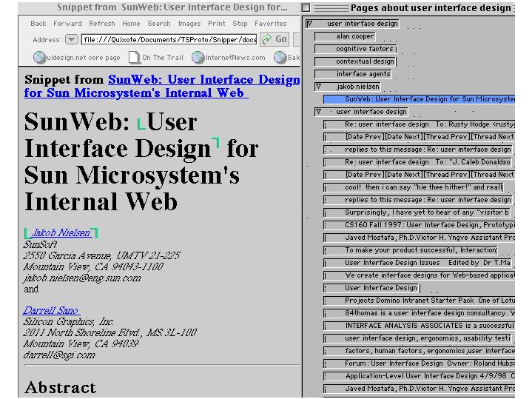This screenshot has height=399, width=532.
Task: Select row 'We create interface designs for Web-based'
Action: coord(419,275)
